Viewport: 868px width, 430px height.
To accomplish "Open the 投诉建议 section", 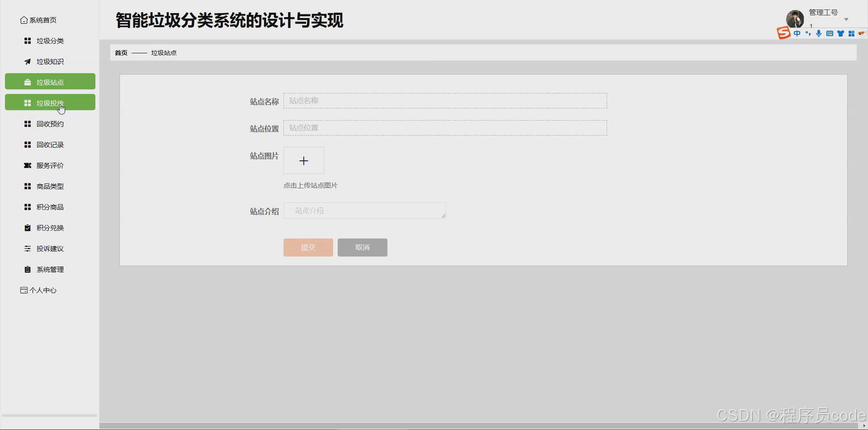I will pos(50,248).
